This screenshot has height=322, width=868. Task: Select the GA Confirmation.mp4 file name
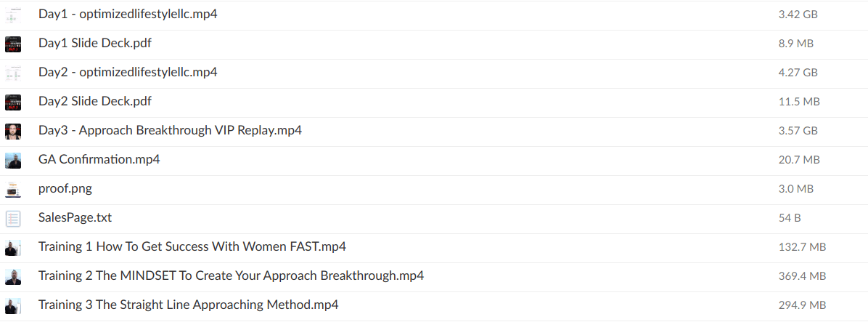point(99,159)
